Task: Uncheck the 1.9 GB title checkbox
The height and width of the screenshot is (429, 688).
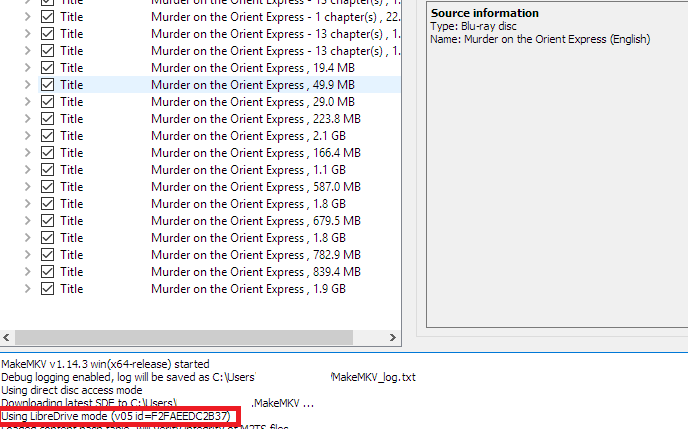Action: (x=47, y=289)
